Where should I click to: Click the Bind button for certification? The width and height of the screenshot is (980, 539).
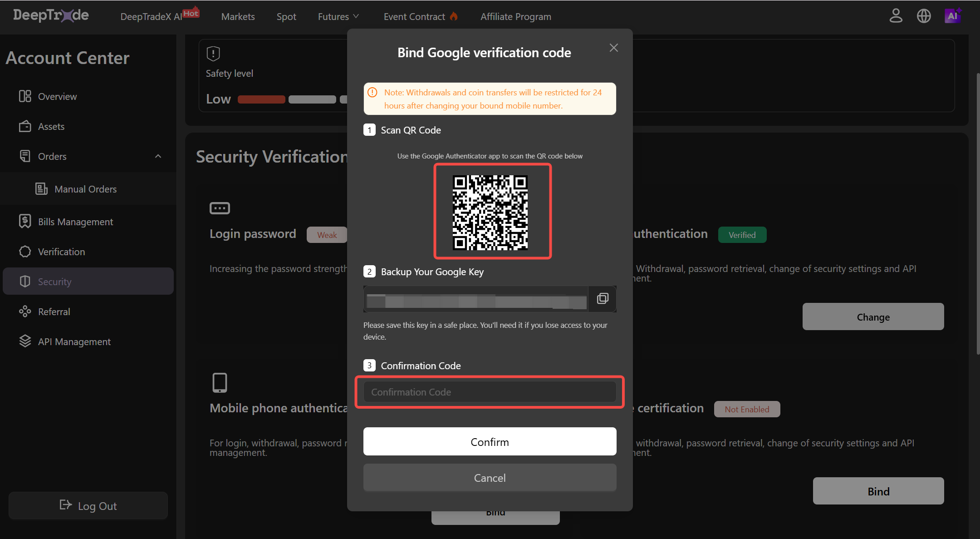point(878,491)
